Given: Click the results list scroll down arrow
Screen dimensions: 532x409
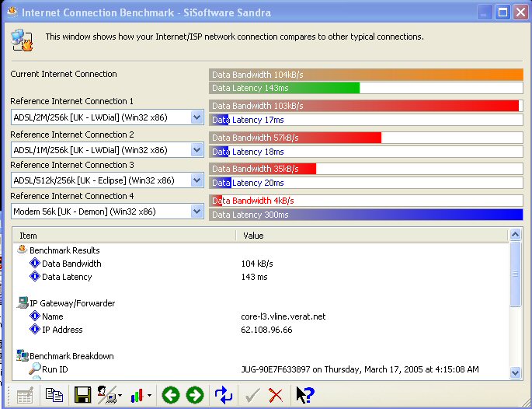Looking at the screenshot, I should (516, 373).
